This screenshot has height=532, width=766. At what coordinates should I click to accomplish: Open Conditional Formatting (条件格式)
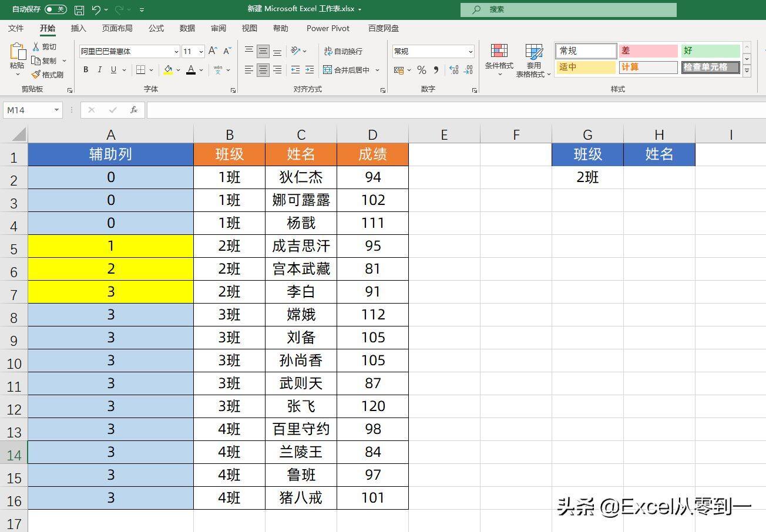coord(499,60)
